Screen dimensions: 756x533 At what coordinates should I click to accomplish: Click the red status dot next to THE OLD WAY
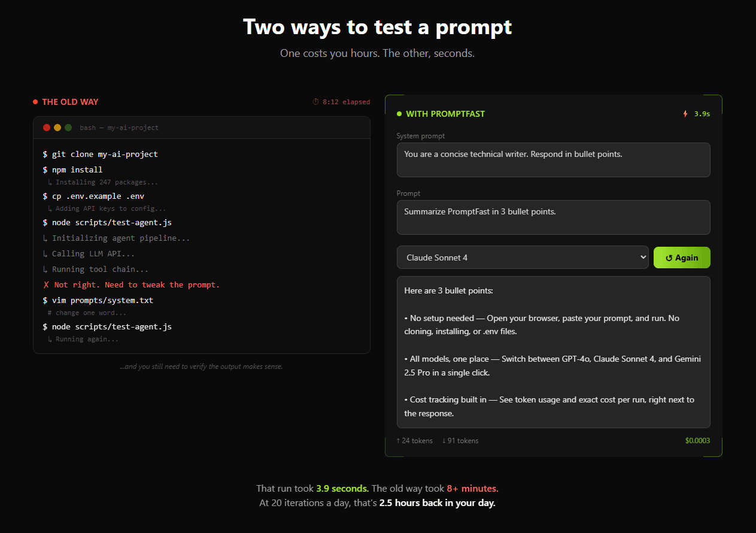(35, 101)
